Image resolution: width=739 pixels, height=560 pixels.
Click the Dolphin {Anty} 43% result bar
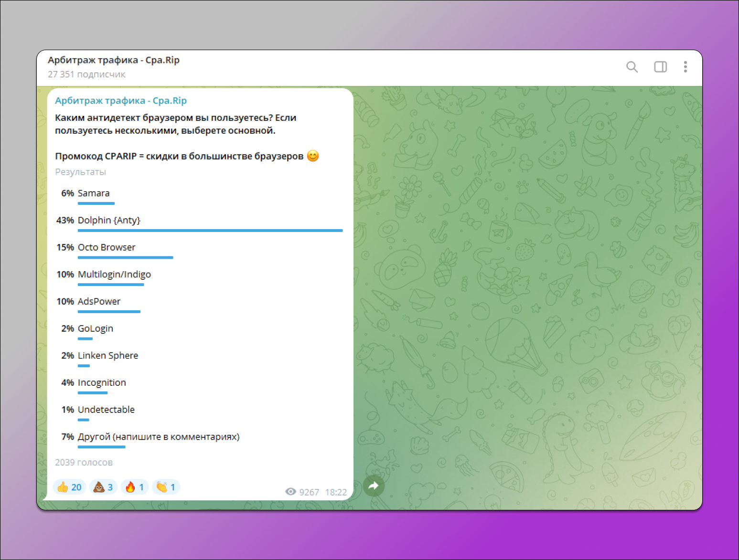click(210, 231)
